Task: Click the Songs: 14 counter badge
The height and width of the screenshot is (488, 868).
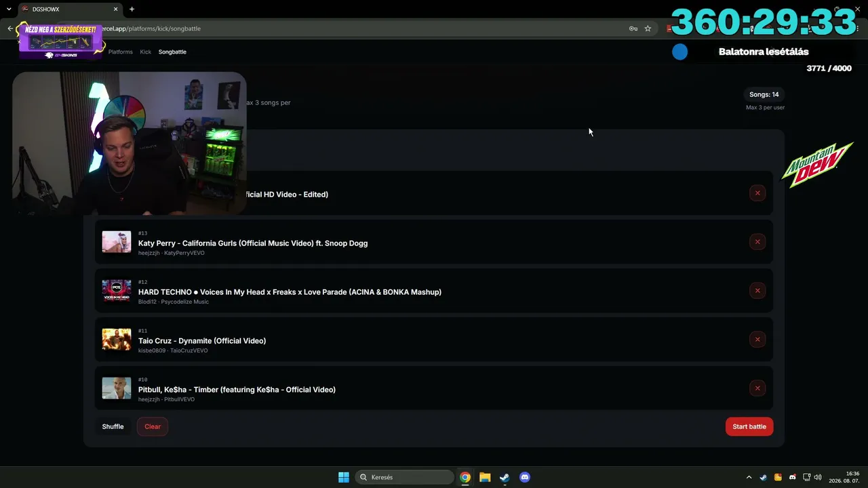Action: click(x=764, y=94)
